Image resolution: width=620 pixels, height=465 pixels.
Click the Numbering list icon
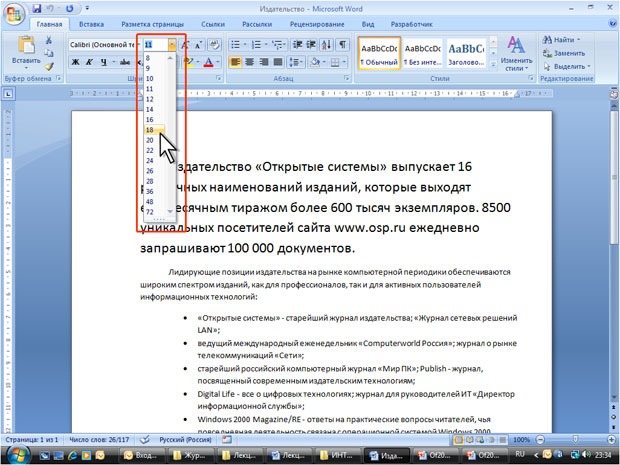pyautogui.click(x=256, y=45)
